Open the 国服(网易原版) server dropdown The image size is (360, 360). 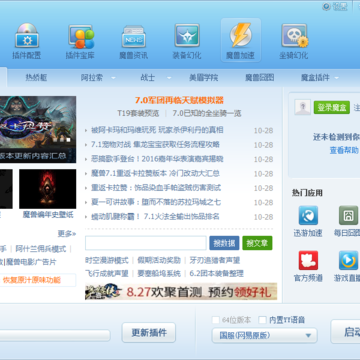click(264, 335)
